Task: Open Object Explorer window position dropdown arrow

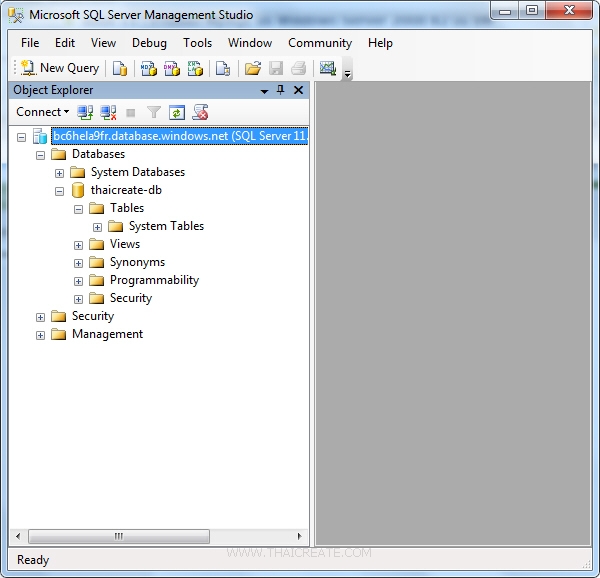Action: [264, 91]
